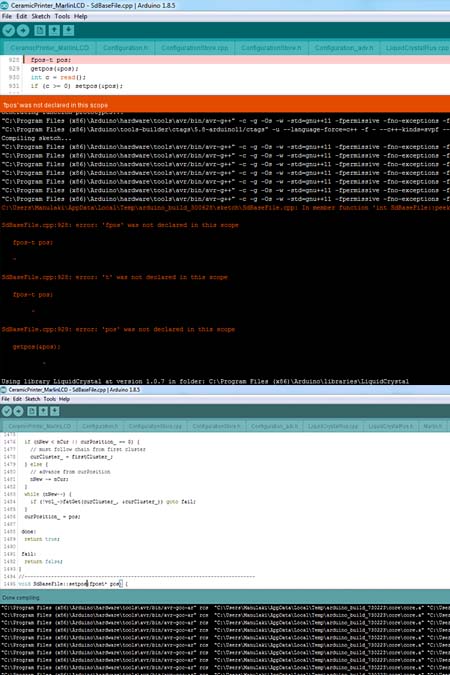This screenshot has width=450, height=675.
Task: Switch to LiquidCrystalRus.h tab in bottom window
Action: click(x=391, y=426)
